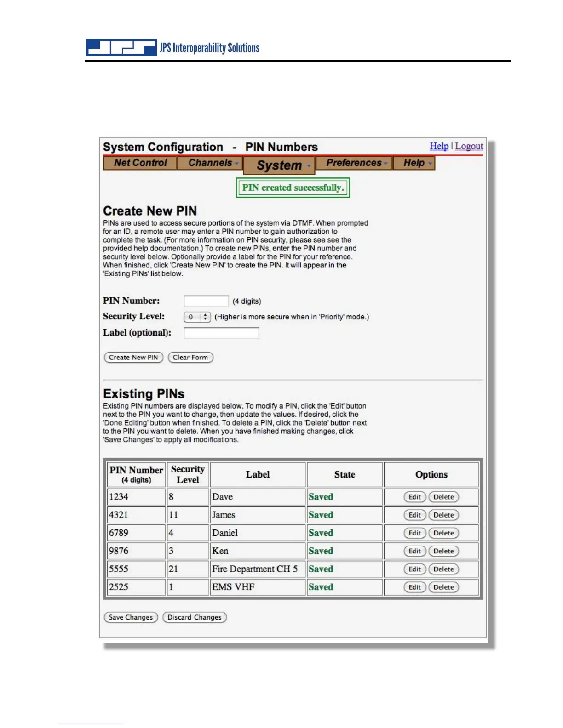Viewport: 563px width, 728px height.
Task: Edit the PIN 1234 Dave row
Action: click(415, 497)
